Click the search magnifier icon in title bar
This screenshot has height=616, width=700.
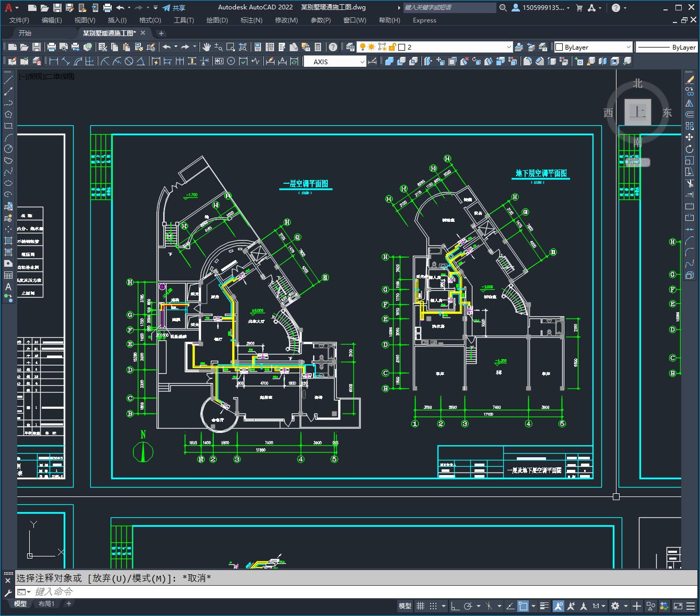point(503,8)
